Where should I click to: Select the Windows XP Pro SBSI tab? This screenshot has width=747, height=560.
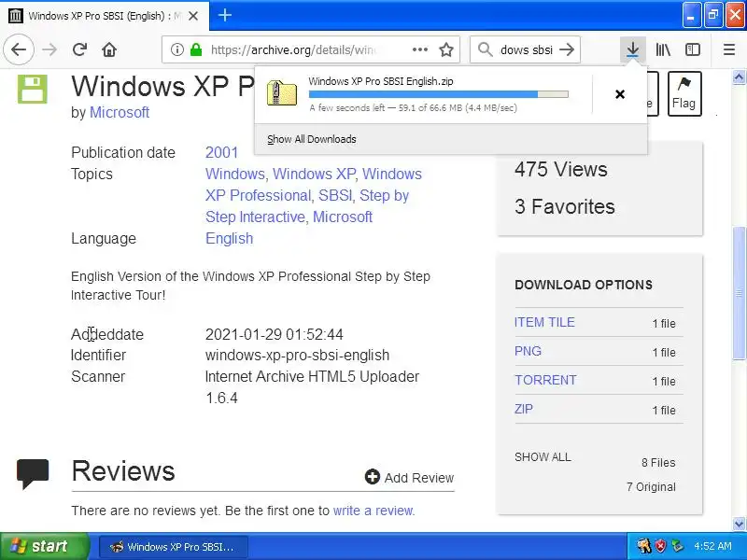coord(105,16)
